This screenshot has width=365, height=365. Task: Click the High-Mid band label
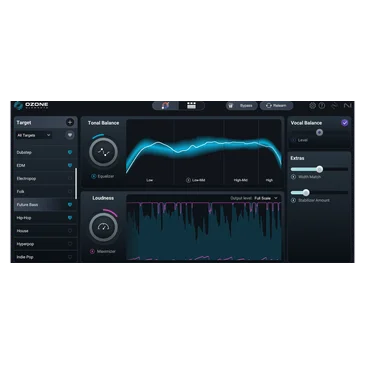pyautogui.click(x=241, y=180)
